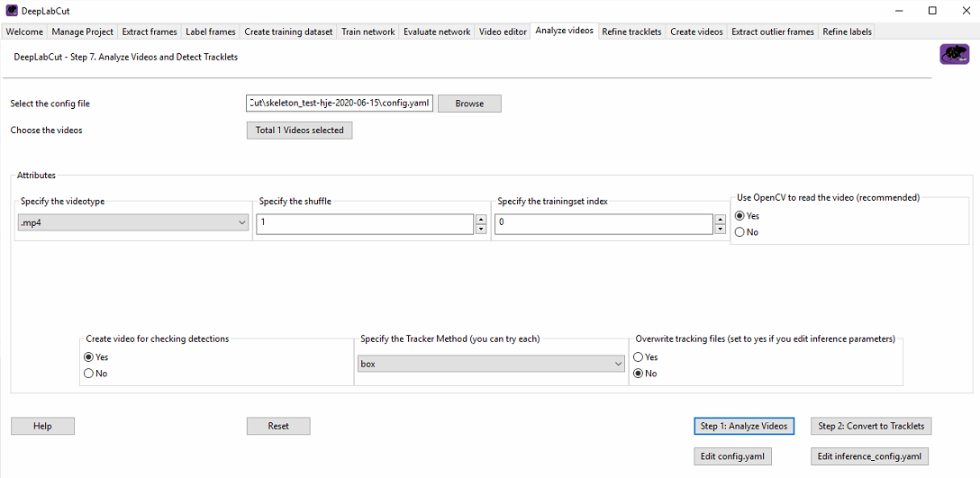Decrease the shuffle value with down arrow
Viewport: 980px width, 478px height.
(x=481, y=230)
